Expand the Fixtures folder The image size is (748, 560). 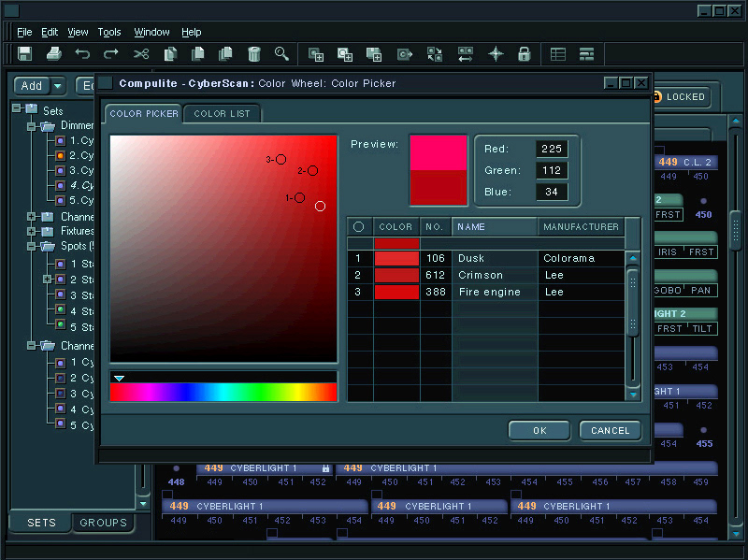coord(32,232)
